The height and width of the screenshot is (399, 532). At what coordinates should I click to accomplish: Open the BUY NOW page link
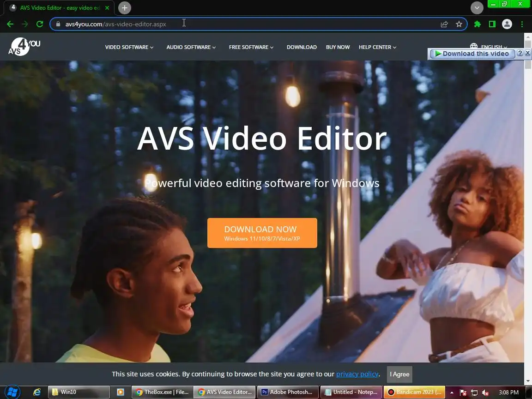point(338,47)
